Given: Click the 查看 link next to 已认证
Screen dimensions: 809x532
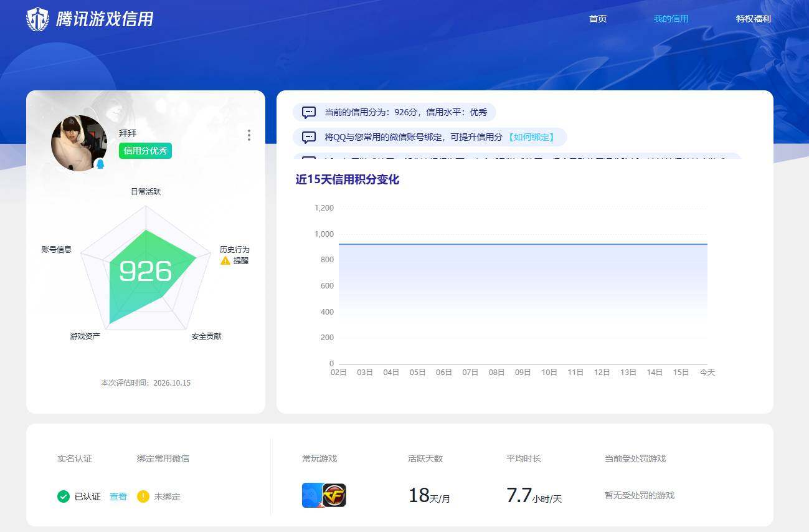Looking at the screenshot, I should [118, 496].
